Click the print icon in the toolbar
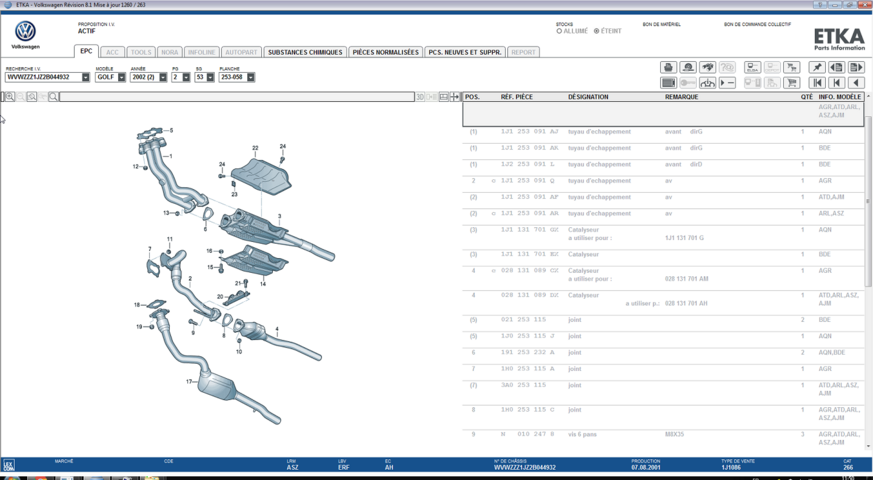The image size is (873, 480). pyautogui.click(x=668, y=67)
